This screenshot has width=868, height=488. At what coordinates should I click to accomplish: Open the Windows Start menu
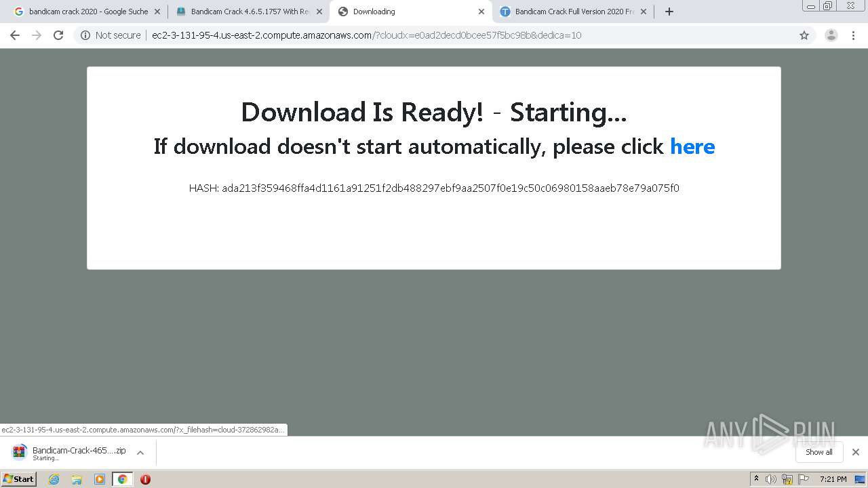tap(19, 479)
